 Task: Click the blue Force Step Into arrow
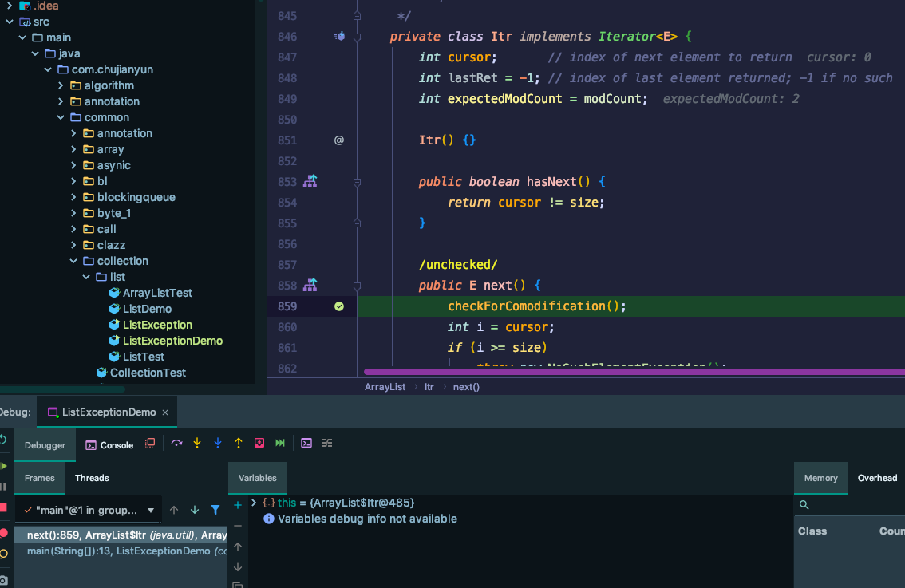[218, 443]
